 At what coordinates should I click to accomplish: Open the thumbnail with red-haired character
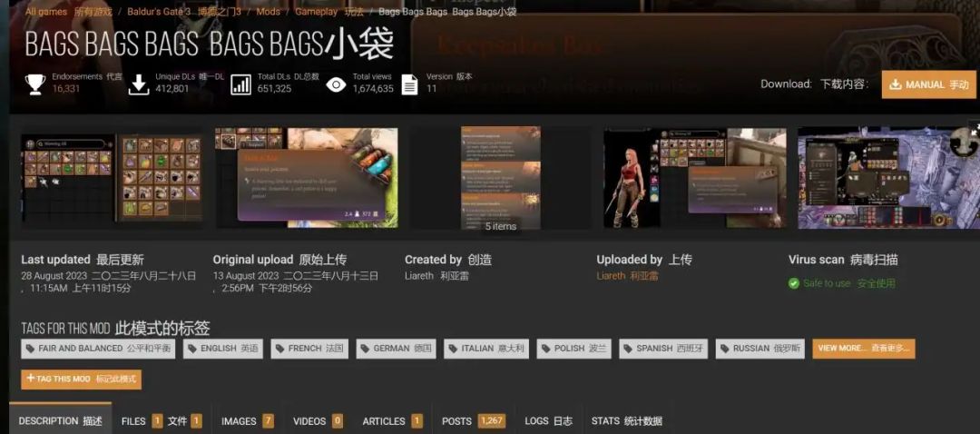coord(694,178)
